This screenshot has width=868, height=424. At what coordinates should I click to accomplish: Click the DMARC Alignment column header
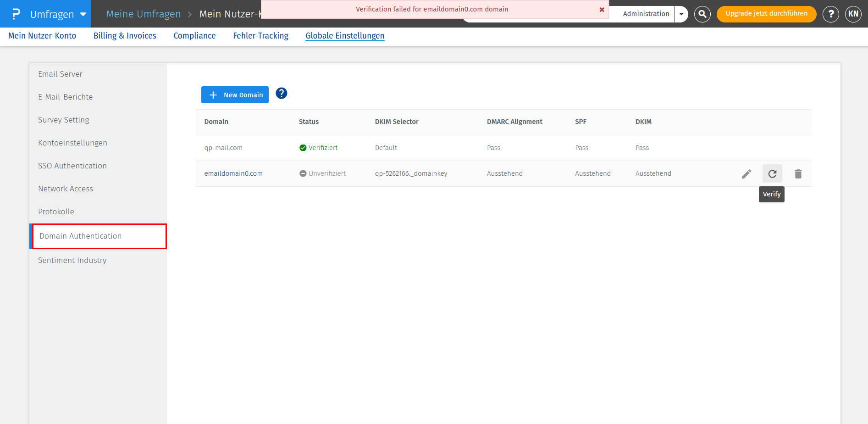(514, 122)
